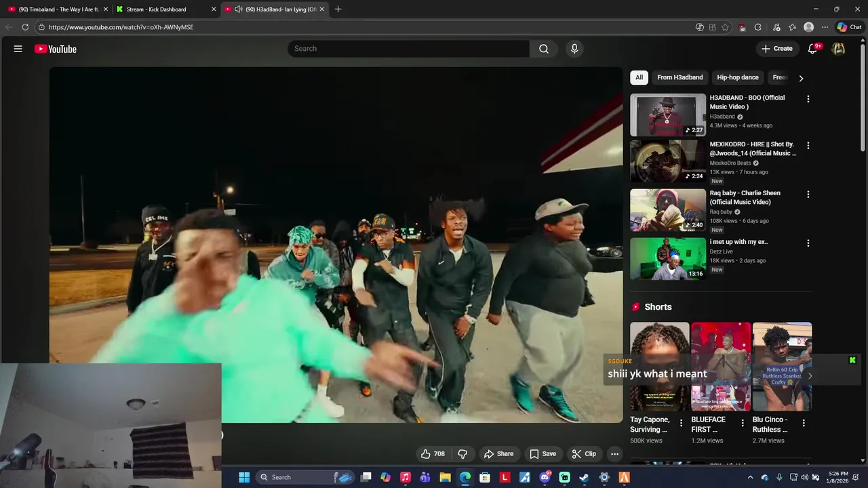Image resolution: width=868 pixels, height=488 pixels.
Task: Save the video to a playlist
Action: click(542, 454)
